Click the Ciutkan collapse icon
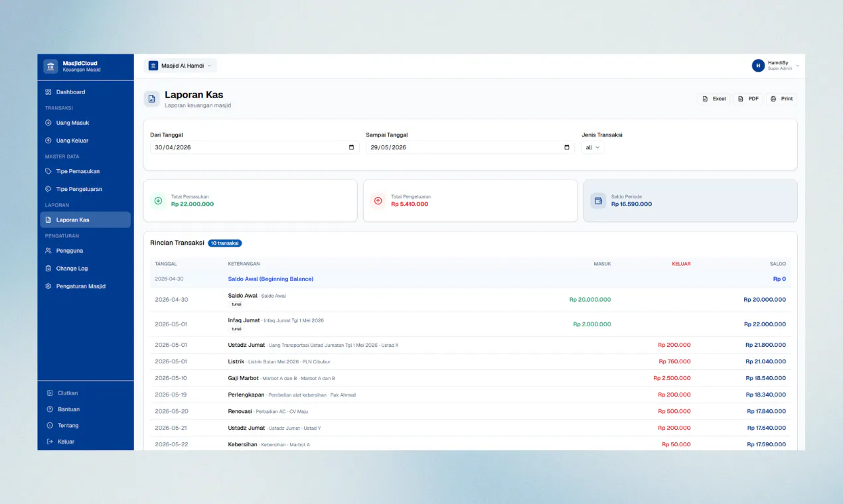Viewport: 843px width, 504px height. point(50,393)
